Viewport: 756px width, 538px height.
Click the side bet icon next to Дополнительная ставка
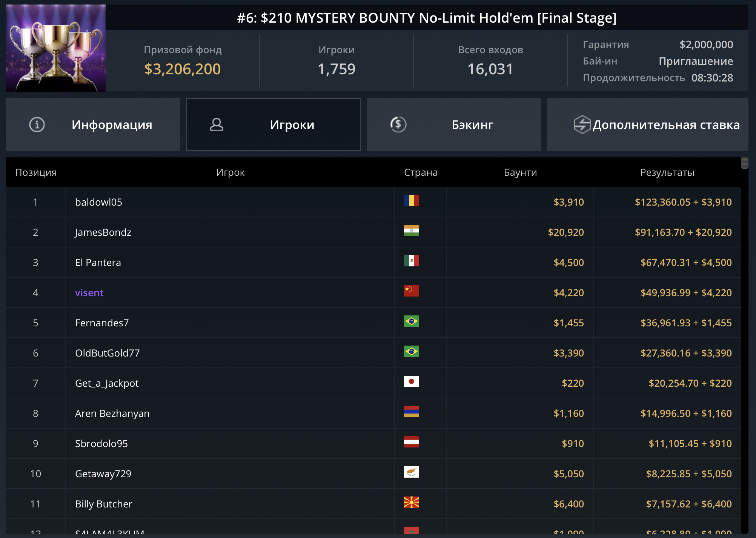[582, 125]
